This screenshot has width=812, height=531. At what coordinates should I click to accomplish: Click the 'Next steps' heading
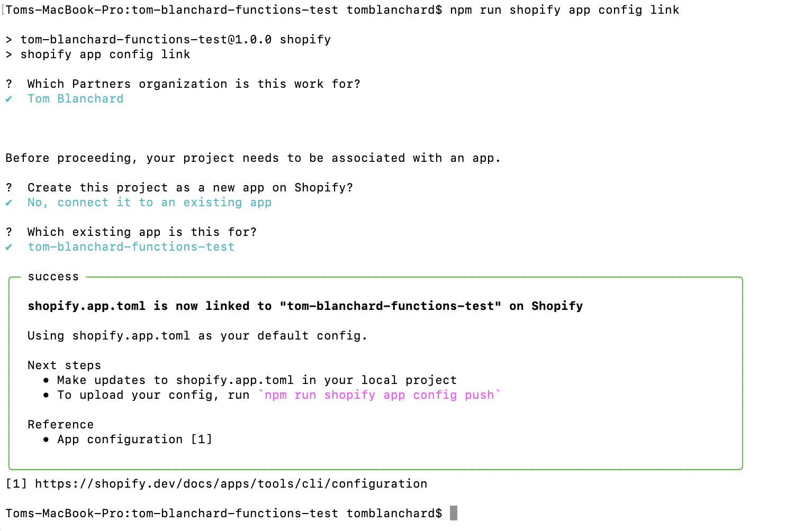(64, 365)
